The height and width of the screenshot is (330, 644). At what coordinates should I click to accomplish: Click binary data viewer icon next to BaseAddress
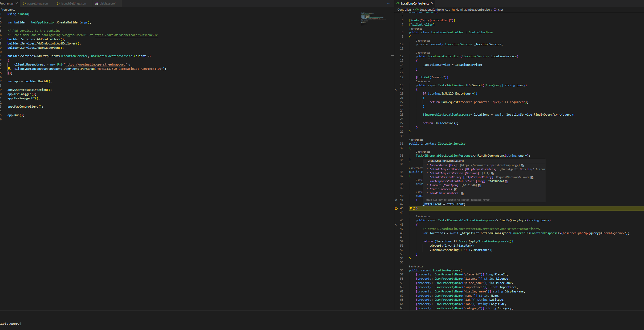pos(522,166)
